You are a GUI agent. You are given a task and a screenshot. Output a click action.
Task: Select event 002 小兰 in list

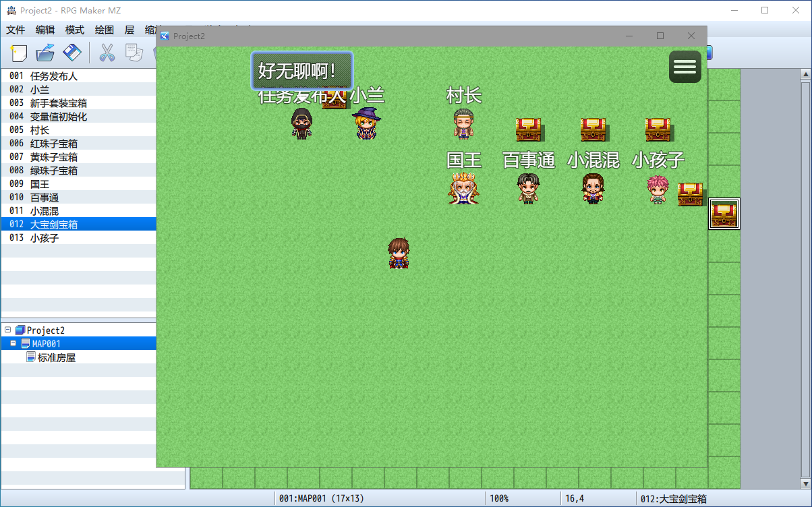(x=78, y=90)
